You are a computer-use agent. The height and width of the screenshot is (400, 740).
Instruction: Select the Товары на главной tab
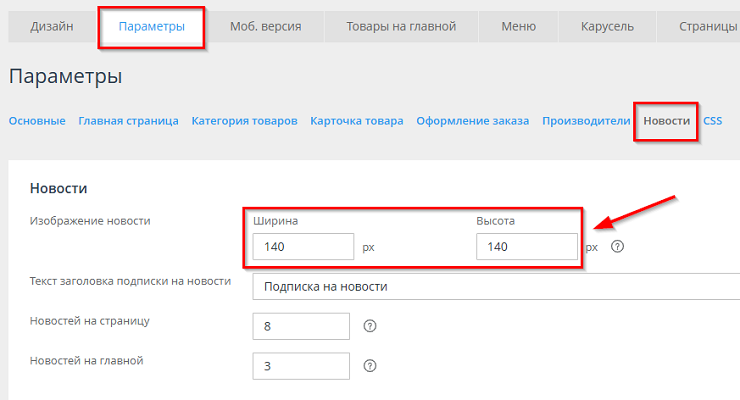point(402,27)
